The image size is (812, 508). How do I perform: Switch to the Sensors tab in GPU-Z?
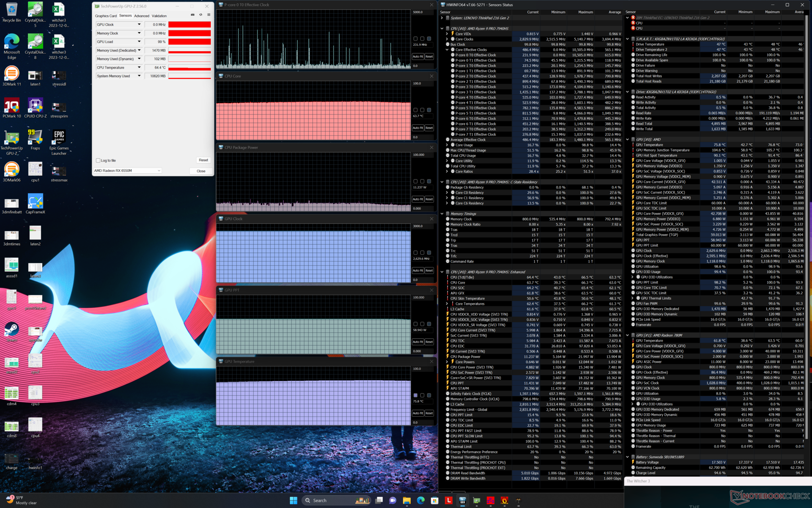tap(125, 16)
